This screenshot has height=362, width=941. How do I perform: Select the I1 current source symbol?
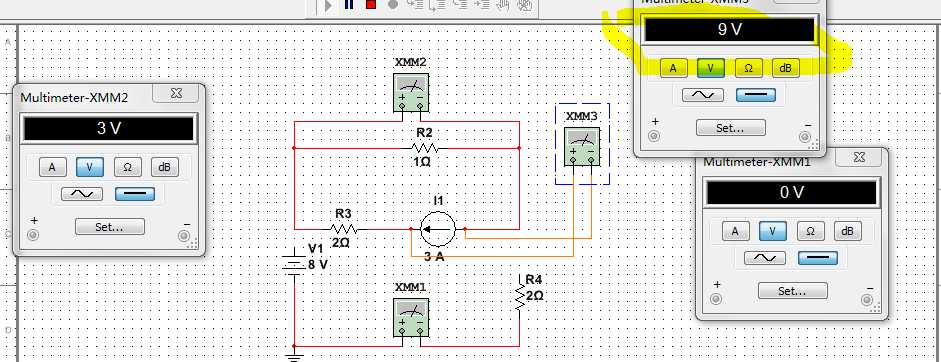click(437, 228)
